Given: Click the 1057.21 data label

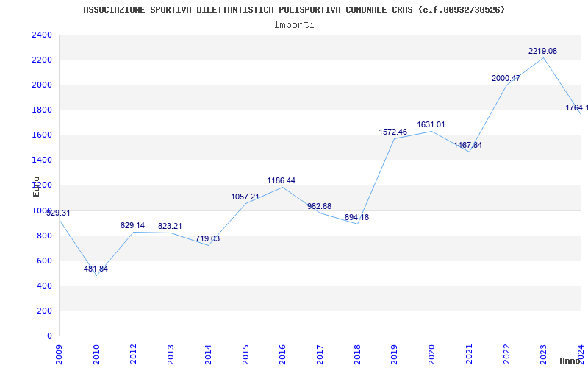Looking at the screenshot, I should (245, 197).
